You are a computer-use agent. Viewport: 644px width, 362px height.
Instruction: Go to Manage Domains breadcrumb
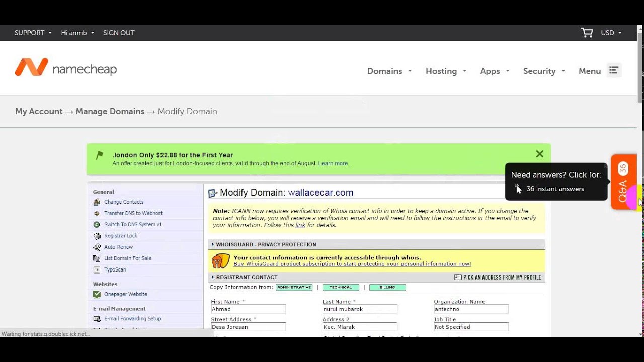pos(110,111)
